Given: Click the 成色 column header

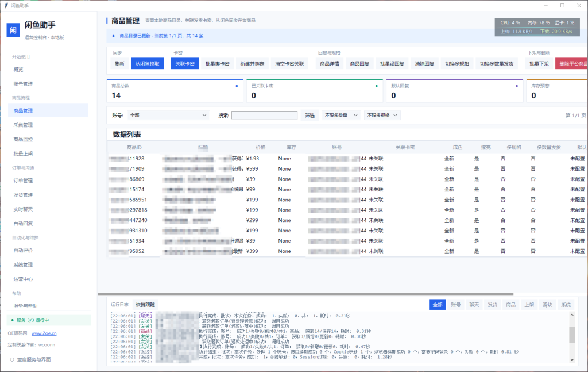Looking at the screenshot, I should pos(458,148).
